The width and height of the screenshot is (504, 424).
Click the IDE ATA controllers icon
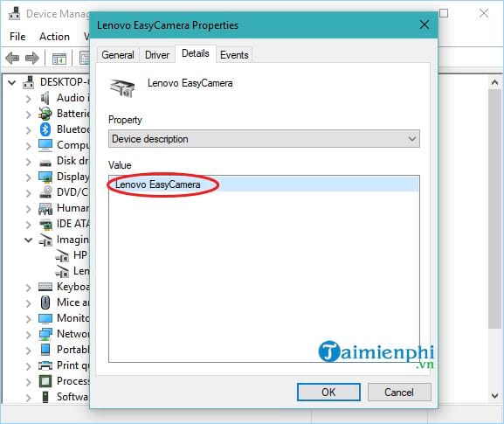45,224
